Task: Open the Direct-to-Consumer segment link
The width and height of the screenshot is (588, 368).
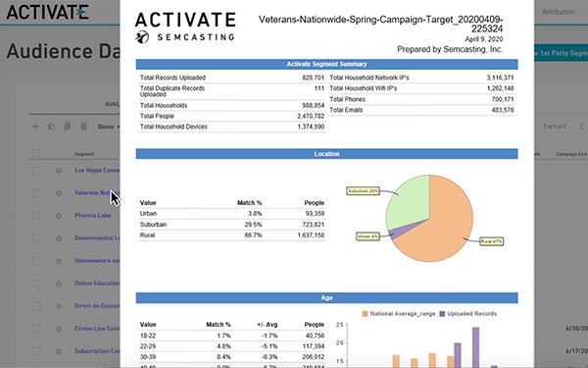Action: (97, 306)
